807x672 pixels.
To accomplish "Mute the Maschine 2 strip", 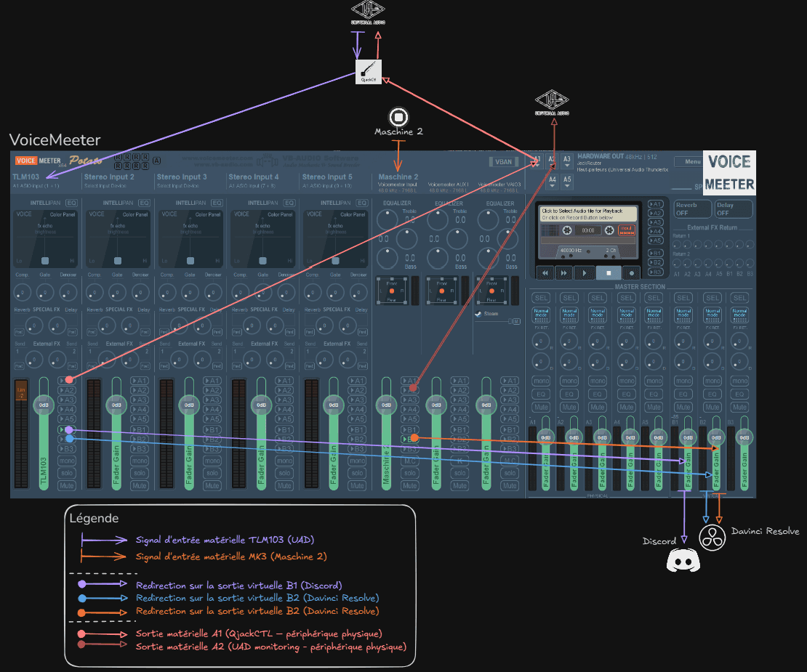I will coord(409,485).
